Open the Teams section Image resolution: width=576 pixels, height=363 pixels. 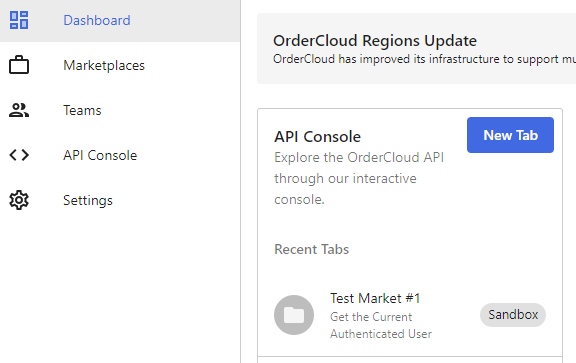tap(120, 110)
